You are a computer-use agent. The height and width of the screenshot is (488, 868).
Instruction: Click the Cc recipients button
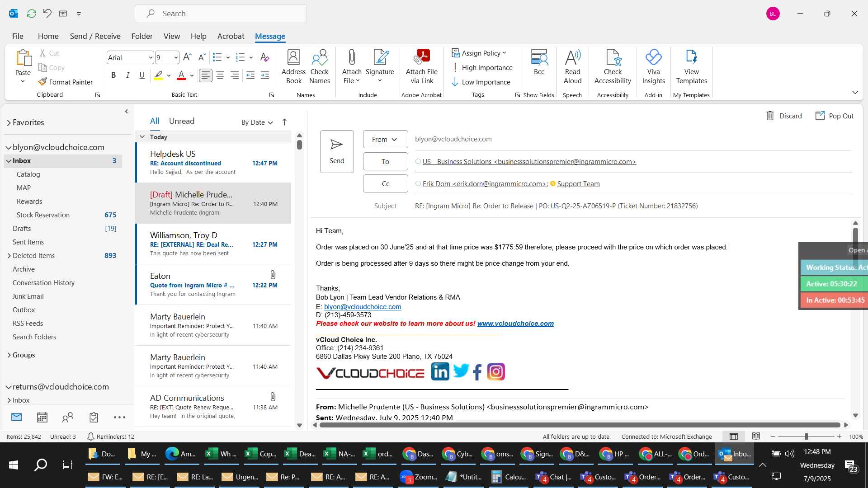(x=385, y=183)
